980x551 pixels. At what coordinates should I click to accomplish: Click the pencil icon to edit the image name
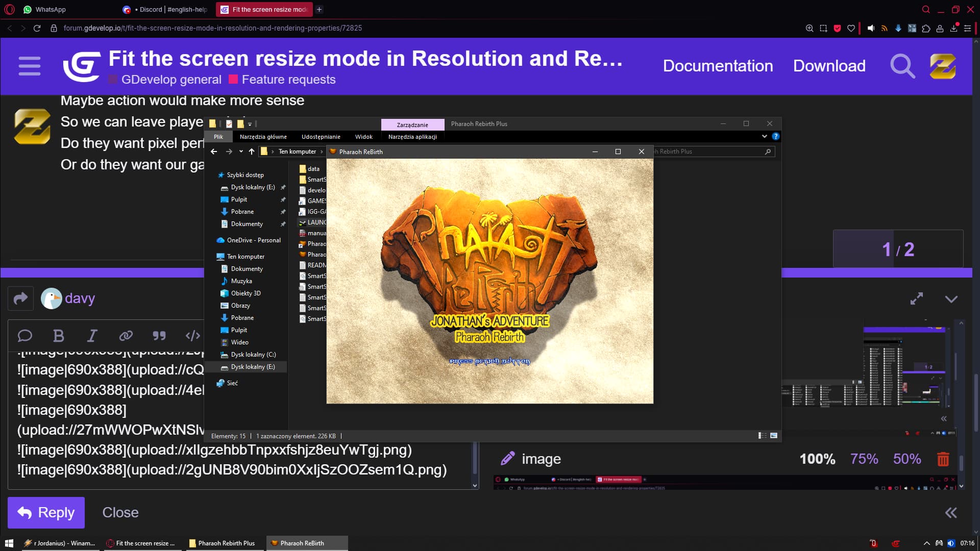(x=507, y=459)
